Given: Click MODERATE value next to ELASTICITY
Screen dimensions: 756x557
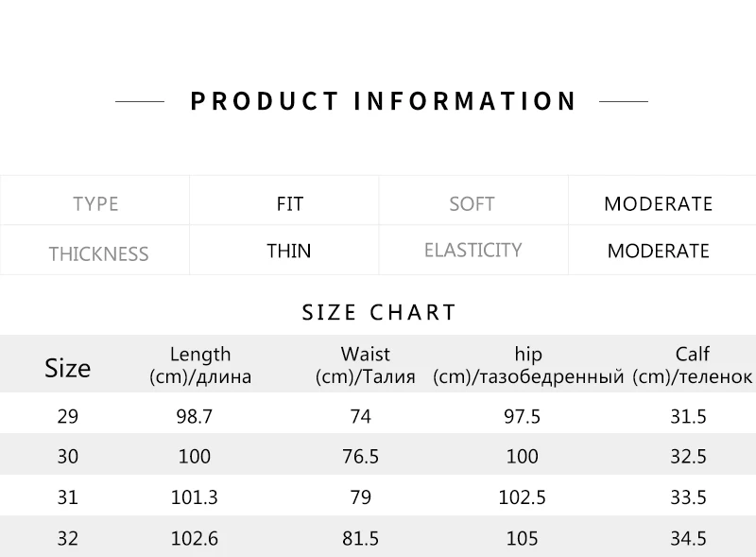Looking at the screenshot, I should (x=658, y=251).
